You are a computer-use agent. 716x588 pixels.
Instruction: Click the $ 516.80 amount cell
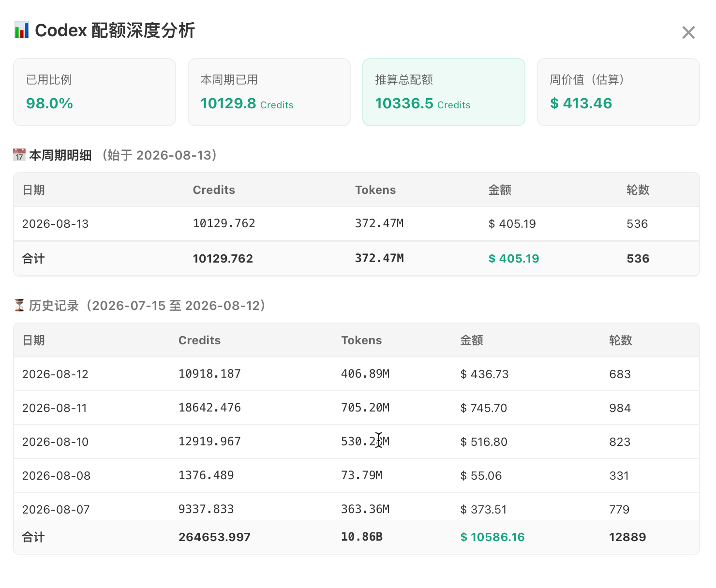point(484,442)
